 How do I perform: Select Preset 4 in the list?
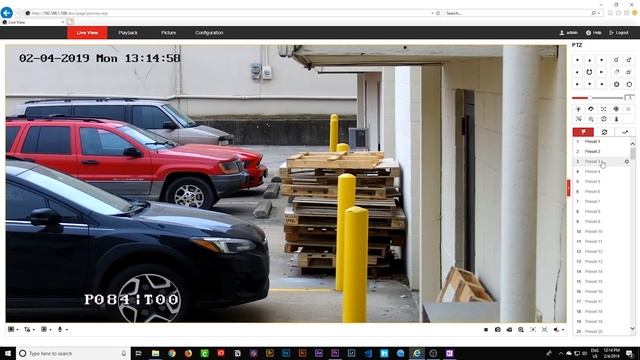[x=601, y=171]
